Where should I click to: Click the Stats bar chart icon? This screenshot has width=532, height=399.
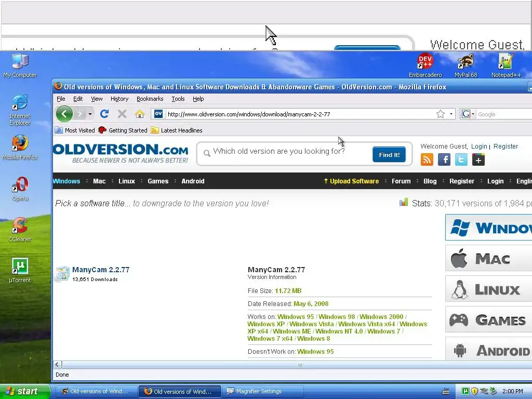coord(404,203)
